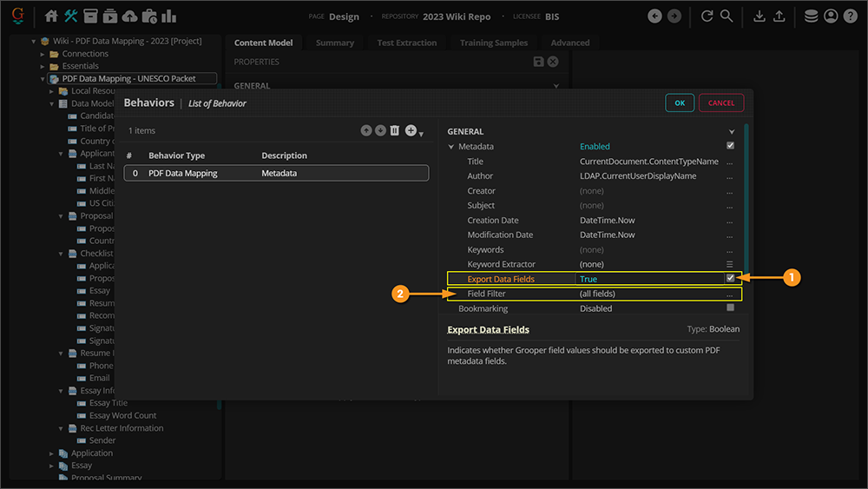
Task: Click the delete behavior trash icon
Action: (x=395, y=130)
